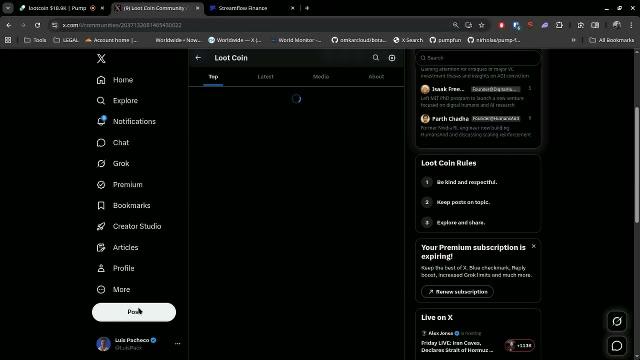Open the apps grid icon in bookmarks bar
640x360 pixels.
click(8, 40)
